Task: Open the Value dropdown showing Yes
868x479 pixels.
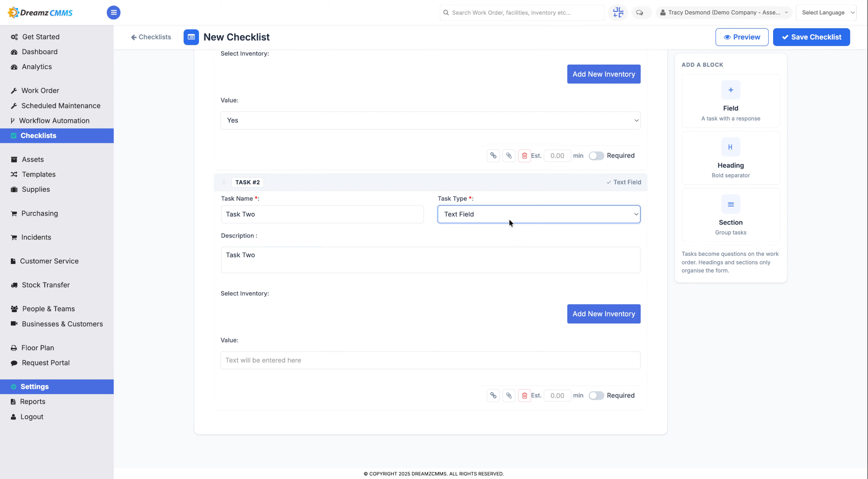Action: coord(430,121)
